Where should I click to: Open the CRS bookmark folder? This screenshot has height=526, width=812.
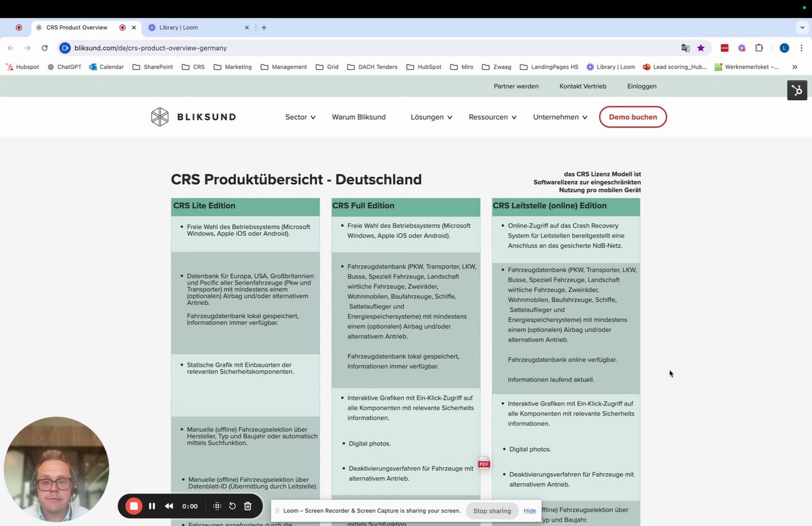tap(193, 67)
